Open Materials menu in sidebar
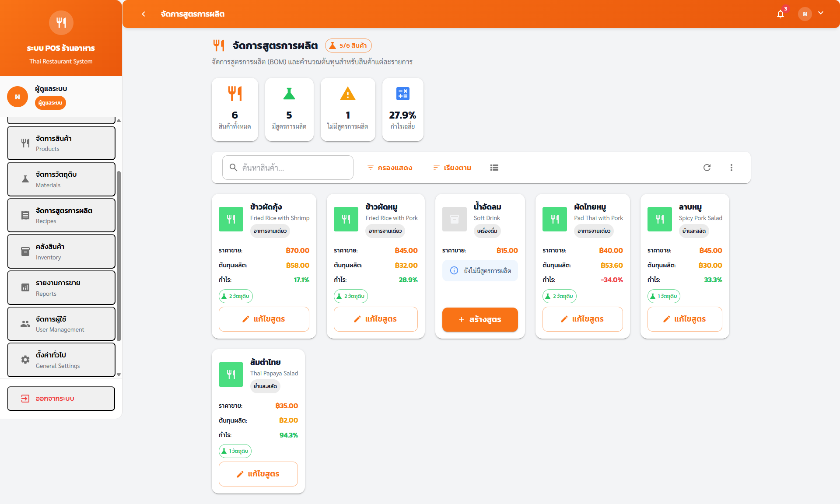Viewport: 840px width, 504px height. point(61,179)
